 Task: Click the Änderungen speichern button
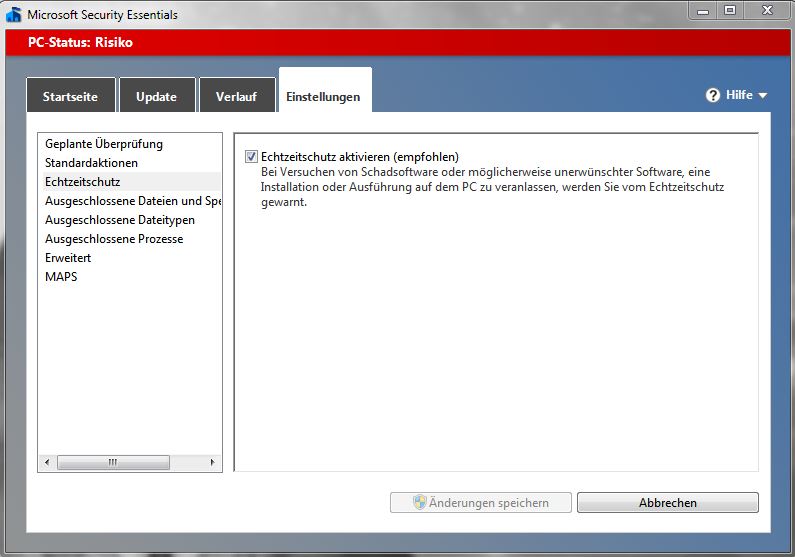point(480,502)
